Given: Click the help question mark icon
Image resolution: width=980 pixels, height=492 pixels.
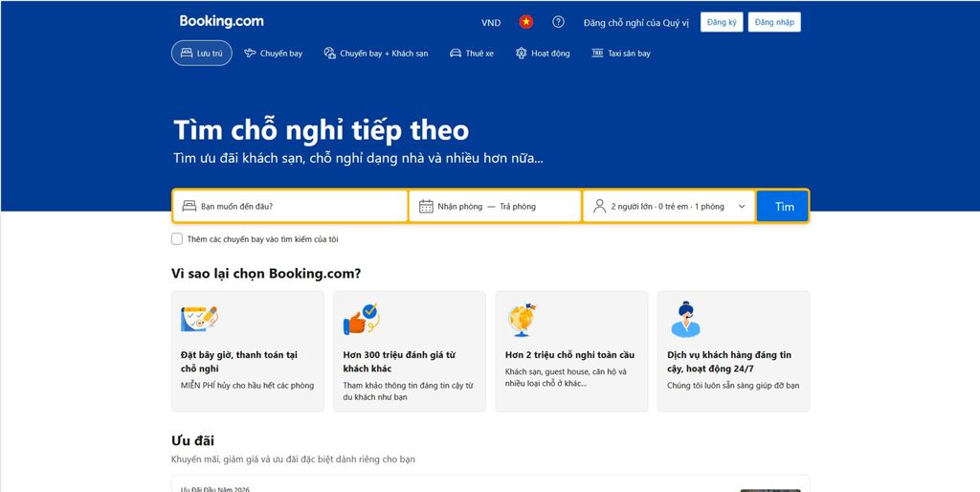Looking at the screenshot, I should pyautogui.click(x=558, y=22).
